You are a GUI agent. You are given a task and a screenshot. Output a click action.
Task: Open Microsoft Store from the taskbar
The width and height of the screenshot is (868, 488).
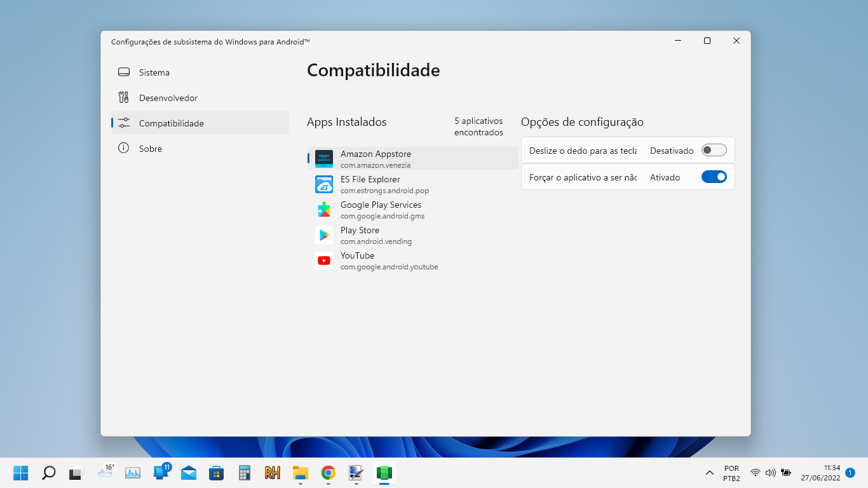click(x=217, y=473)
